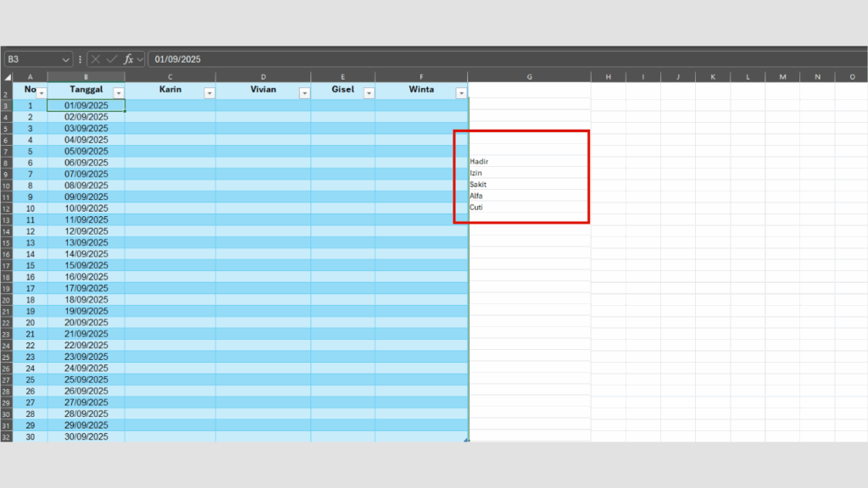Click the Enter checkmark icon
The height and width of the screenshot is (488, 868).
pos(112,59)
